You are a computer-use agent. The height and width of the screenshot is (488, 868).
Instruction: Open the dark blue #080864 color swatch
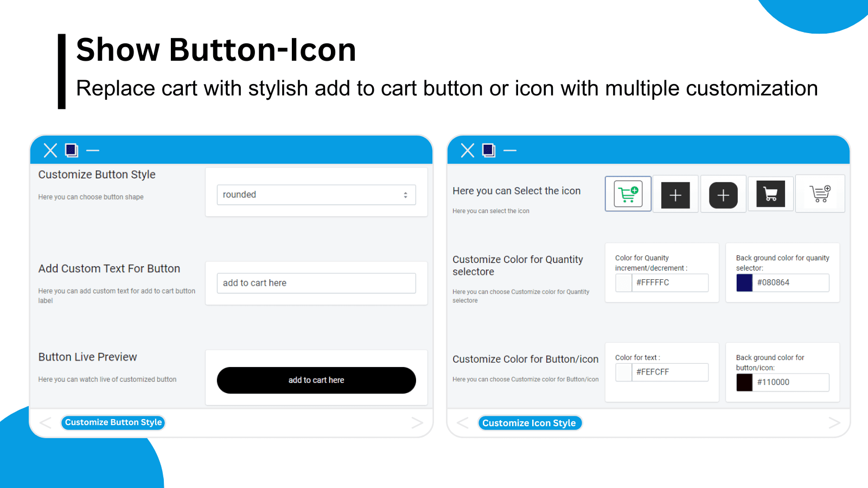click(x=744, y=282)
